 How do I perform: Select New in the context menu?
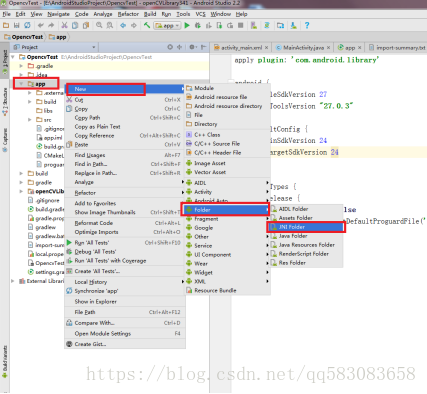coord(125,89)
